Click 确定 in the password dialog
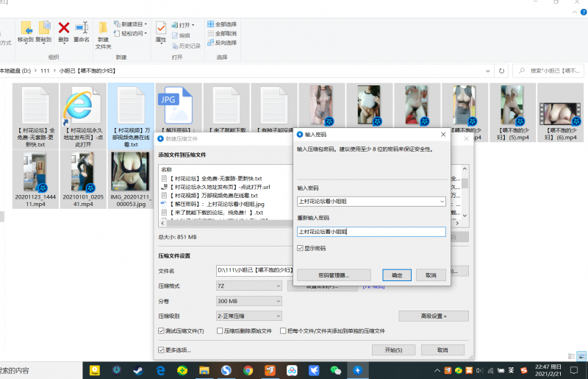588x379 pixels. (397, 274)
